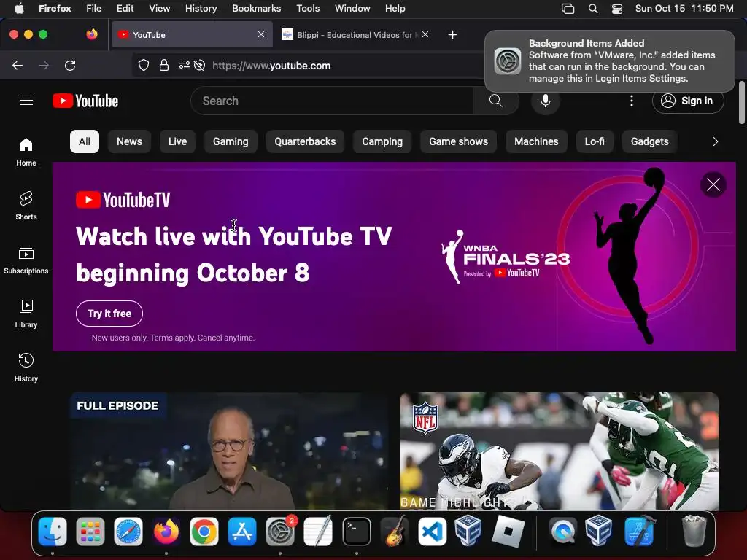The height and width of the screenshot is (560, 747).
Task: Open Finder from the Dock
Action: pos(53,532)
